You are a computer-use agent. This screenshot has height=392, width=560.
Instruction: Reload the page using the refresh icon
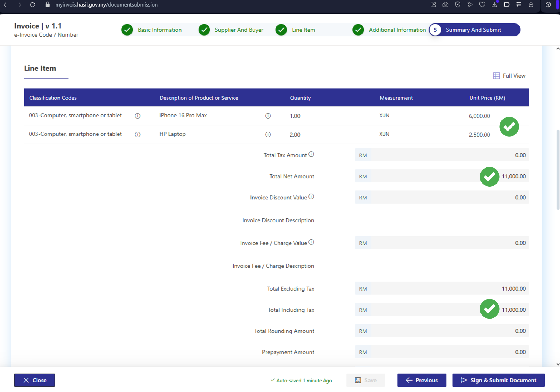point(33,4)
